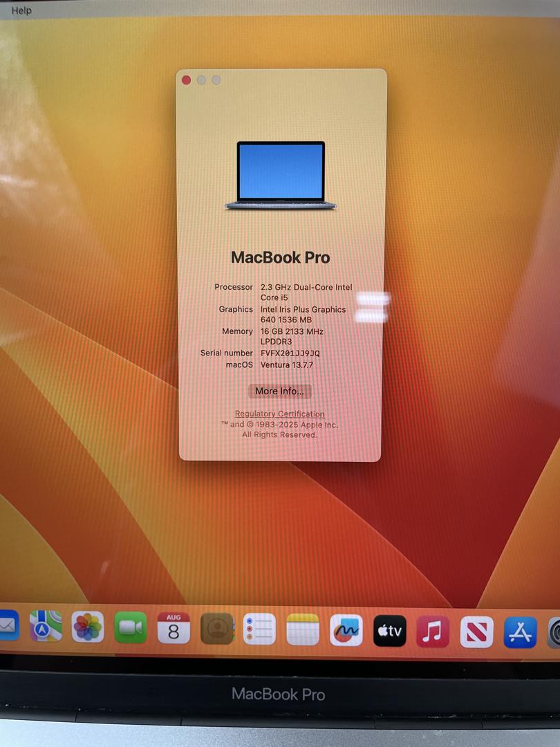Open the Notes app in the dock

[x=303, y=629]
